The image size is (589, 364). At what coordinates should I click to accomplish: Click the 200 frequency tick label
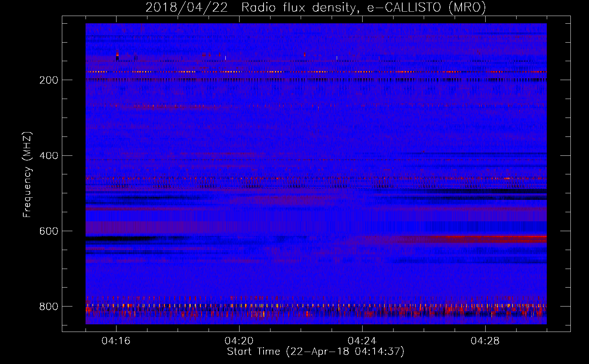coord(48,80)
